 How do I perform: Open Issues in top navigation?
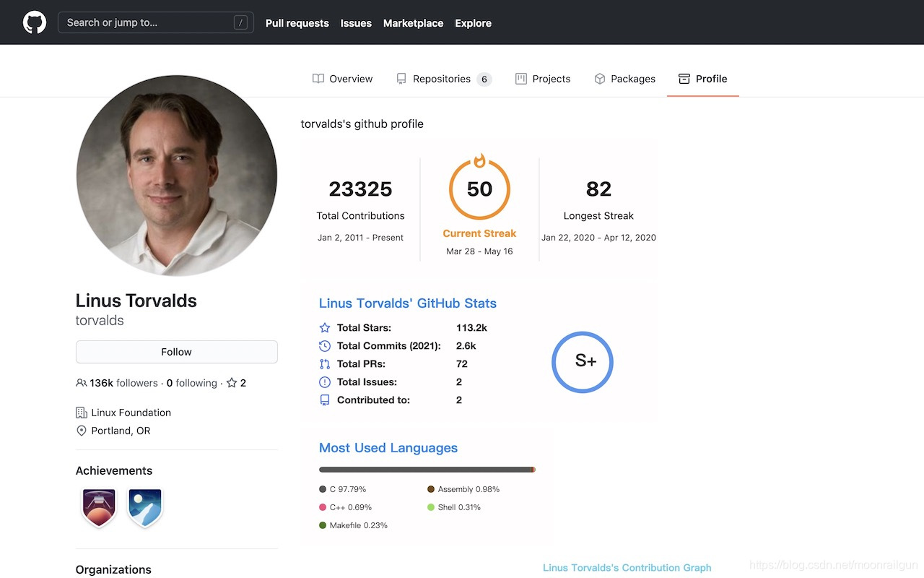coord(356,23)
